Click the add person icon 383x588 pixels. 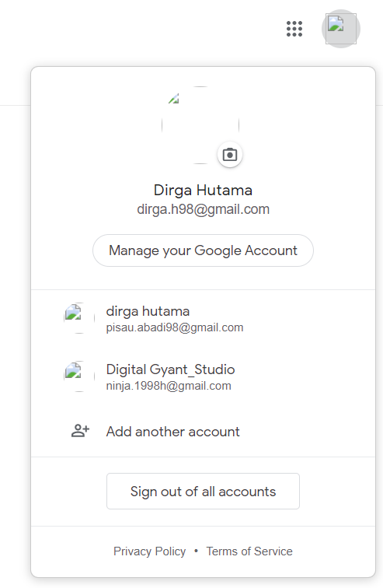80,431
